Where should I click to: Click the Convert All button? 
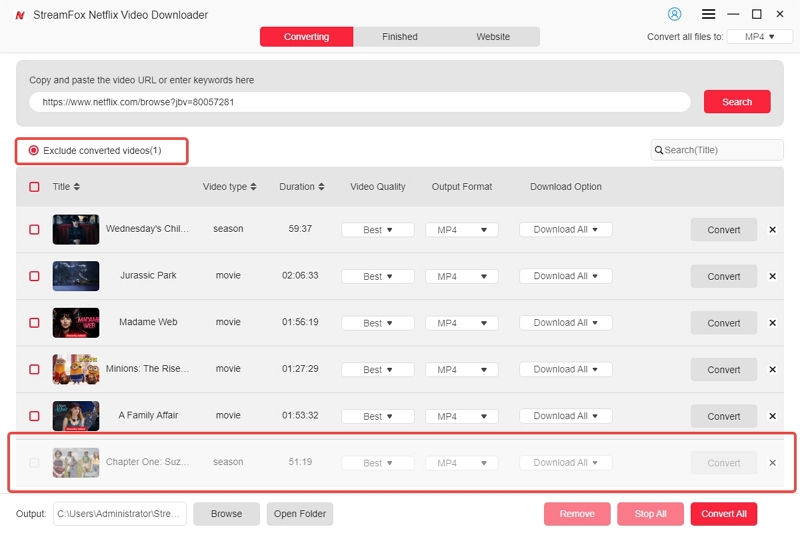(723, 514)
